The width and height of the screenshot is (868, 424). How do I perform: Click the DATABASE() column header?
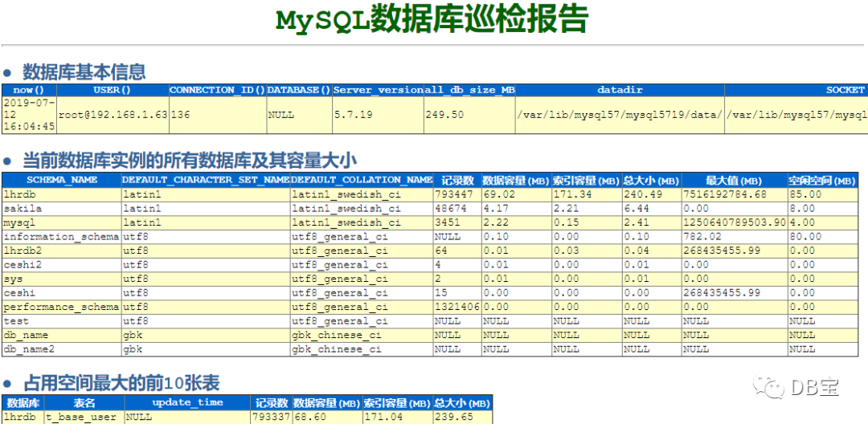pyautogui.click(x=300, y=90)
